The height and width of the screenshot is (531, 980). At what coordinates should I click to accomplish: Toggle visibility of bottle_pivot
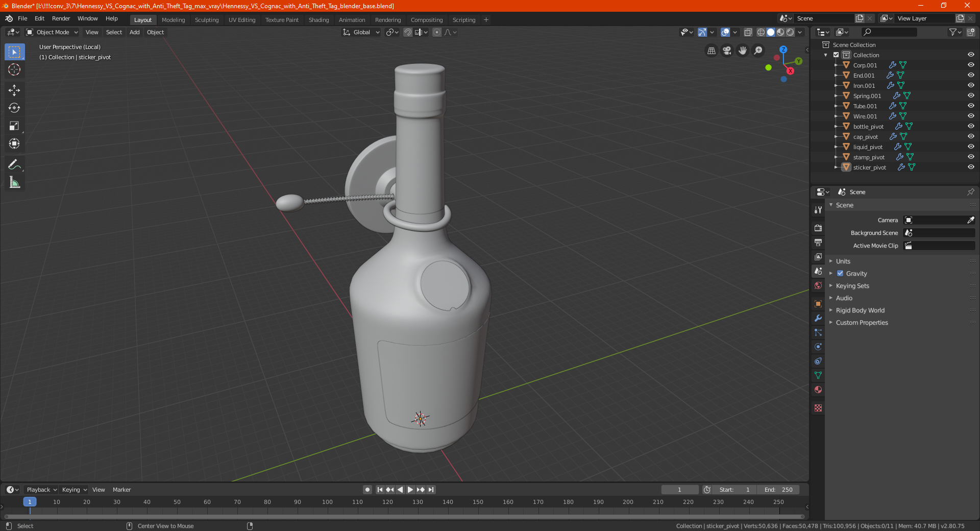[971, 126]
